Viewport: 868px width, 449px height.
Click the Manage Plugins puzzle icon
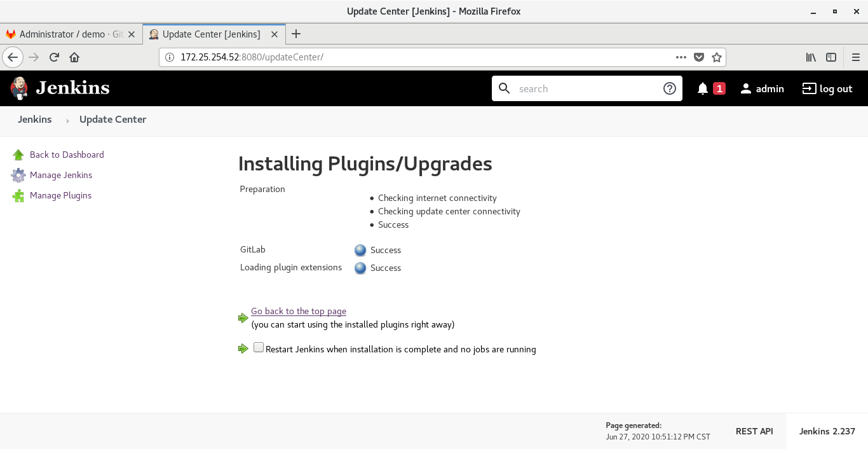[x=18, y=195]
